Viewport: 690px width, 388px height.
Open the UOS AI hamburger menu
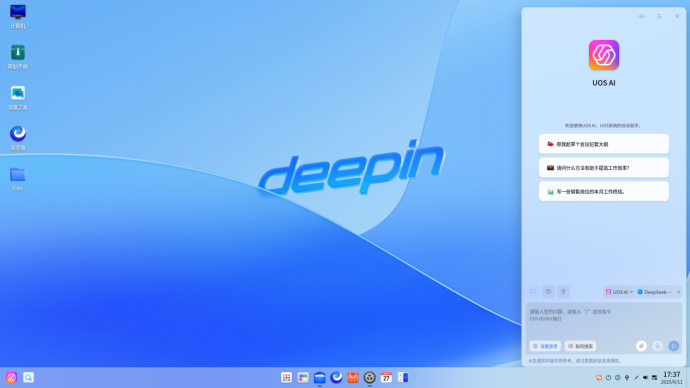(x=659, y=16)
